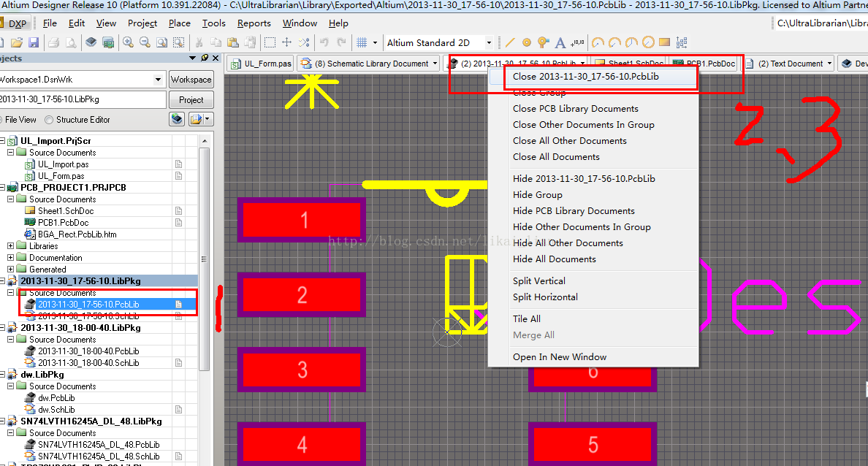Select BGA_Rect.PcbLib.htm in the tree
Screen dimensions: 868x466
77,234
